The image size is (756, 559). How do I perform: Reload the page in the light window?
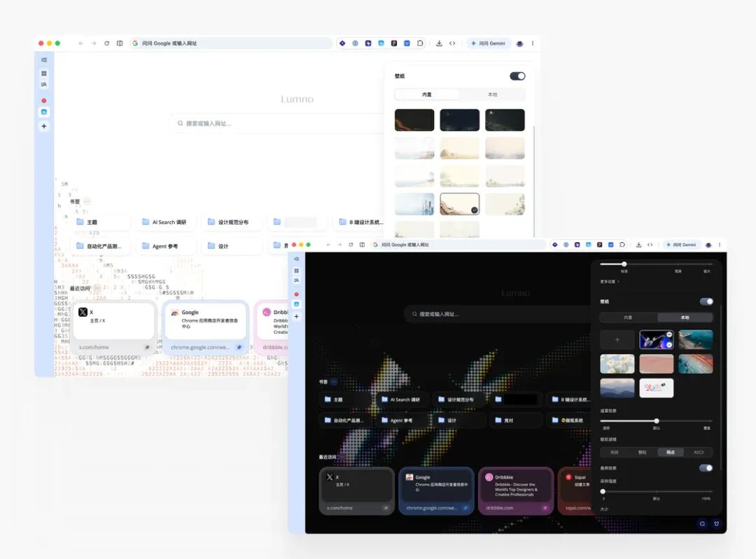pyautogui.click(x=106, y=43)
